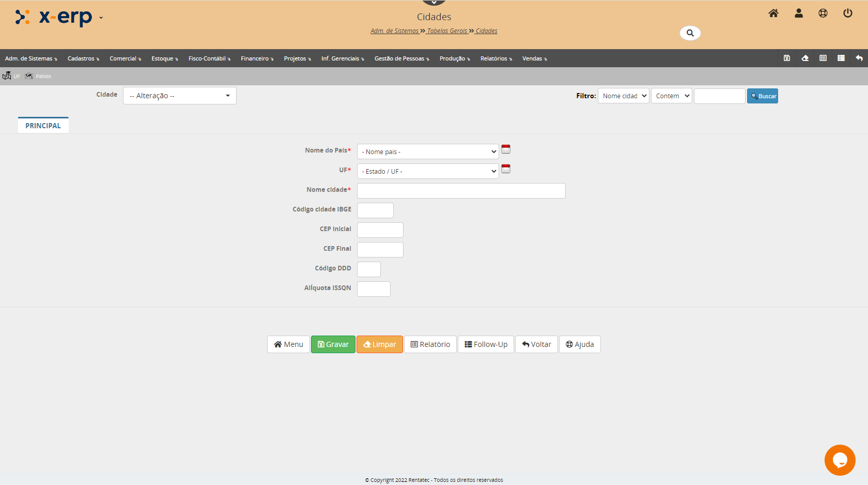Open the Contem filter condition dropdown
The width and height of the screenshot is (868, 485).
671,96
